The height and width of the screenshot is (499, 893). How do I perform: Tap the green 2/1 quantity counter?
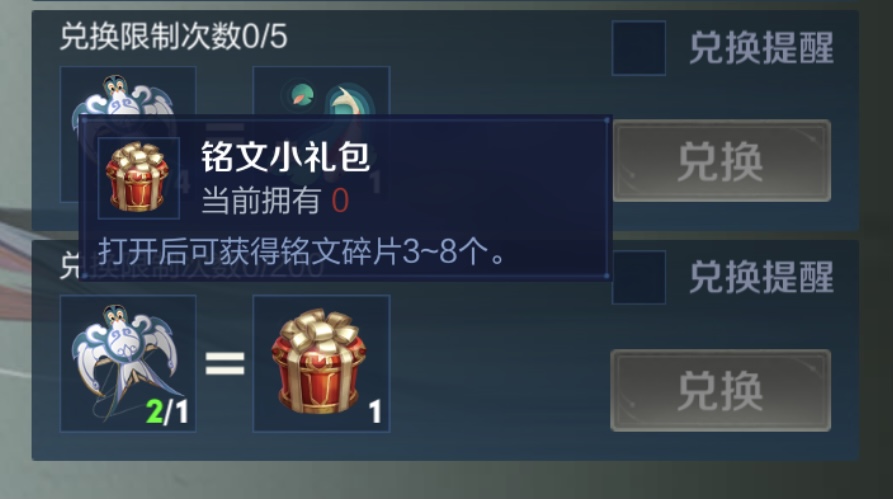(167, 411)
